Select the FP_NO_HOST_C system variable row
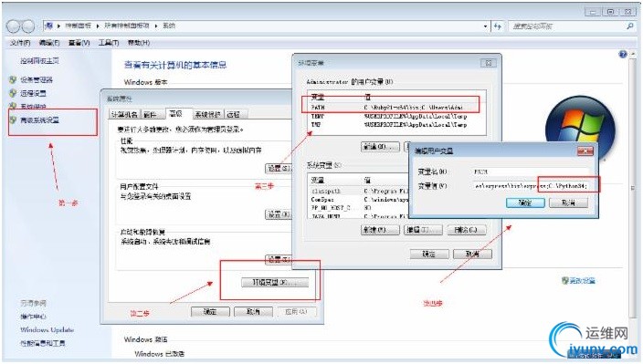 (359, 208)
